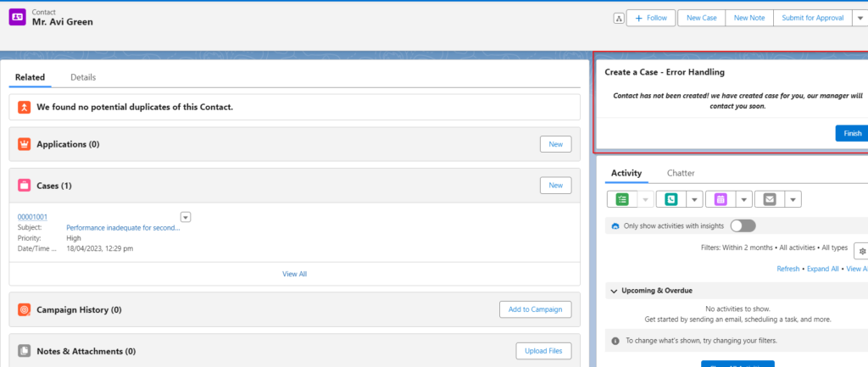
Task: Click the Cases section icon
Action: (25, 185)
